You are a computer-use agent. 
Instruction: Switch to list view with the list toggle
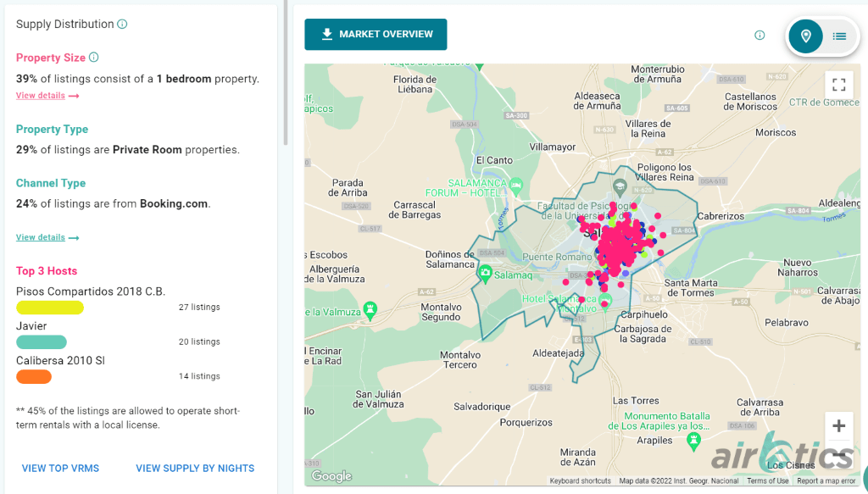[x=839, y=36]
